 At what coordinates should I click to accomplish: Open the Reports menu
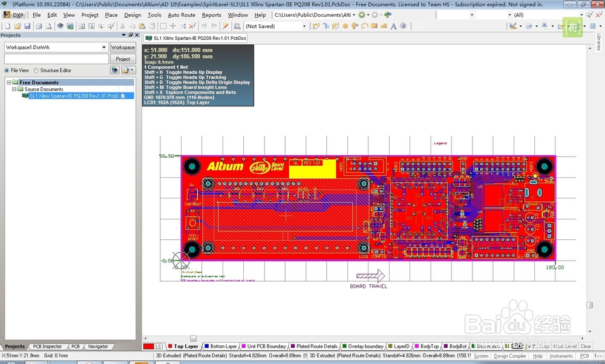211,15
